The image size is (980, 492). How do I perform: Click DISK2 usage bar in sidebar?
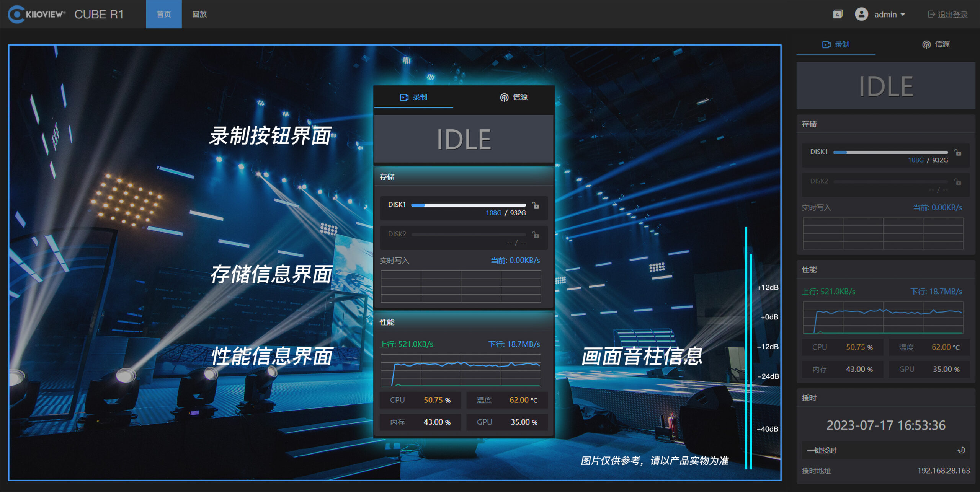tap(890, 181)
